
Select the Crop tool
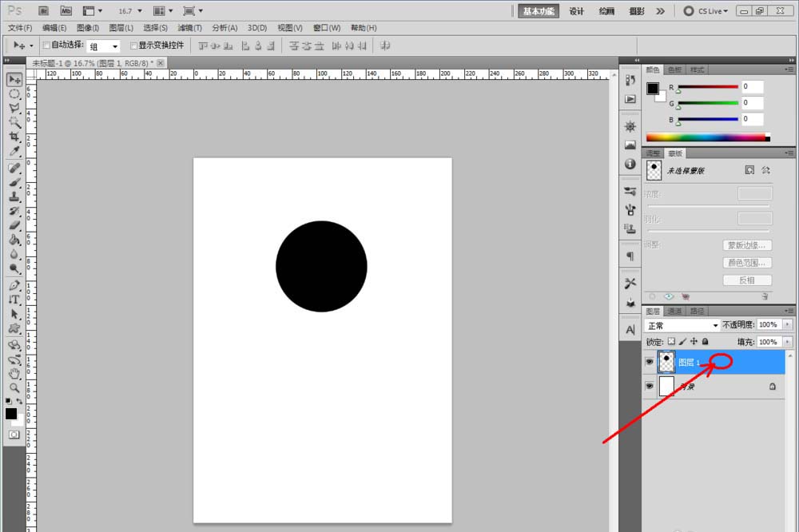click(x=14, y=137)
